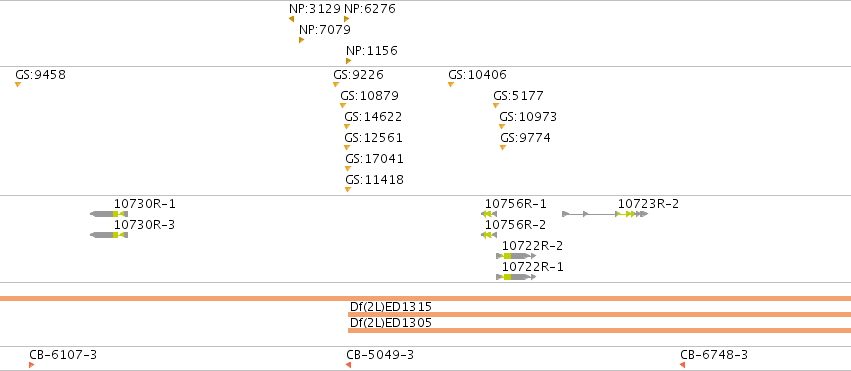Click the 10722R-1 gene model
The width and height of the screenshot is (851, 371).
(516, 277)
